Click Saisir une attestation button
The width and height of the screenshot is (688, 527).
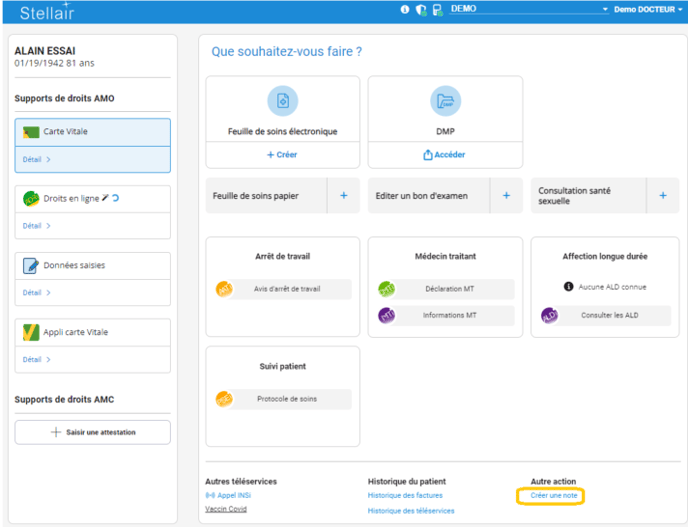92,432
